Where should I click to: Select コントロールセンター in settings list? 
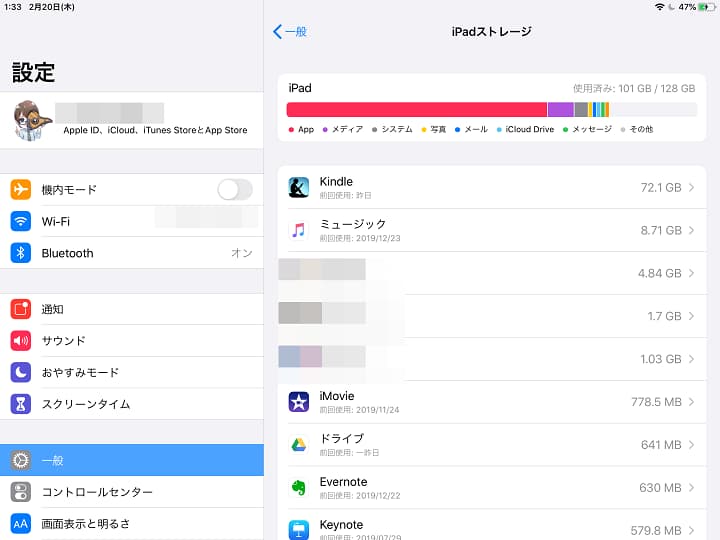132,492
